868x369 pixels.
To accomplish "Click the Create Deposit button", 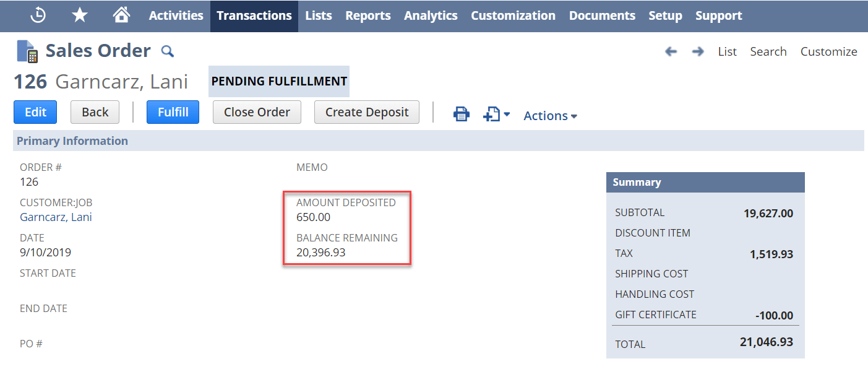I will pos(367,112).
